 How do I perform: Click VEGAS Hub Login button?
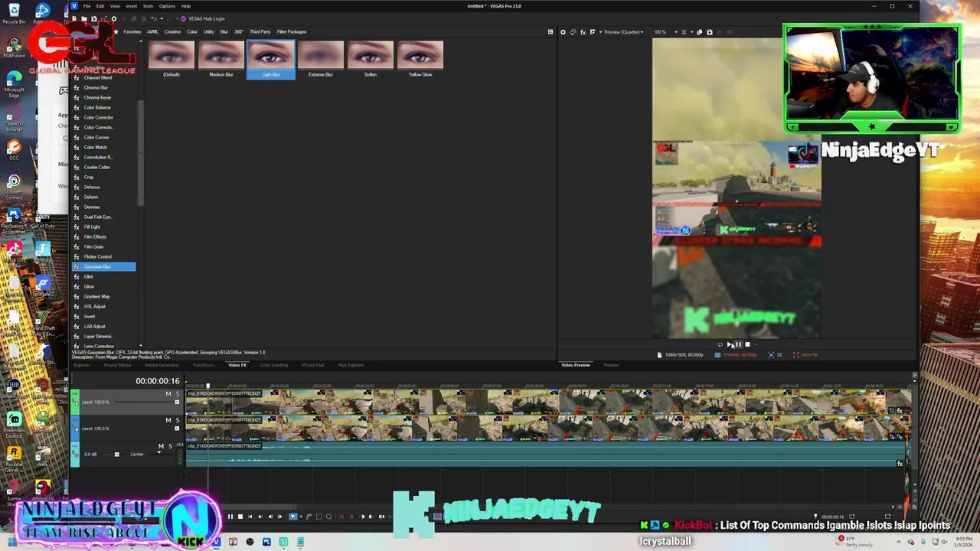(x=203, y=18)
